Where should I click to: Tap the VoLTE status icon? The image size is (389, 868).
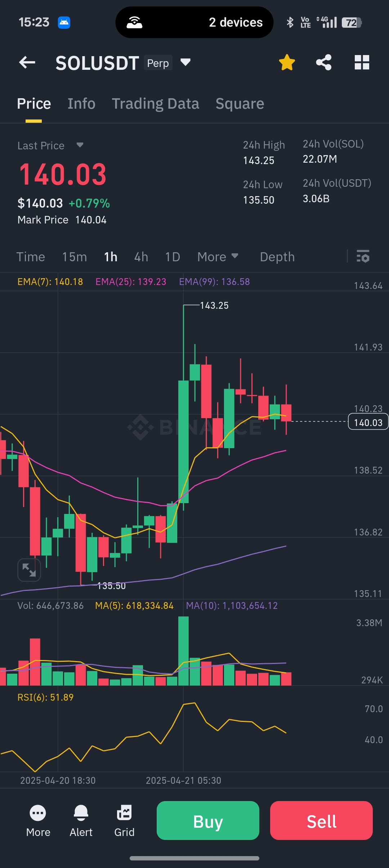click(x=305, y=22)
